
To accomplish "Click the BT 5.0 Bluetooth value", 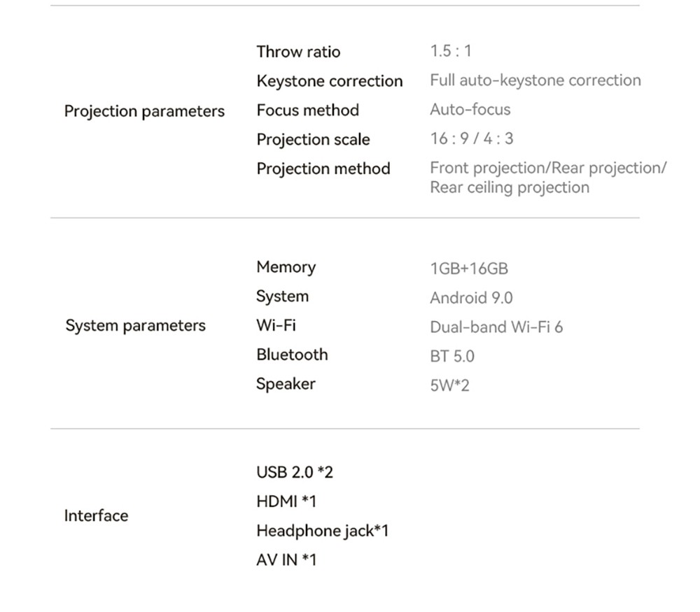I will 451,357.
